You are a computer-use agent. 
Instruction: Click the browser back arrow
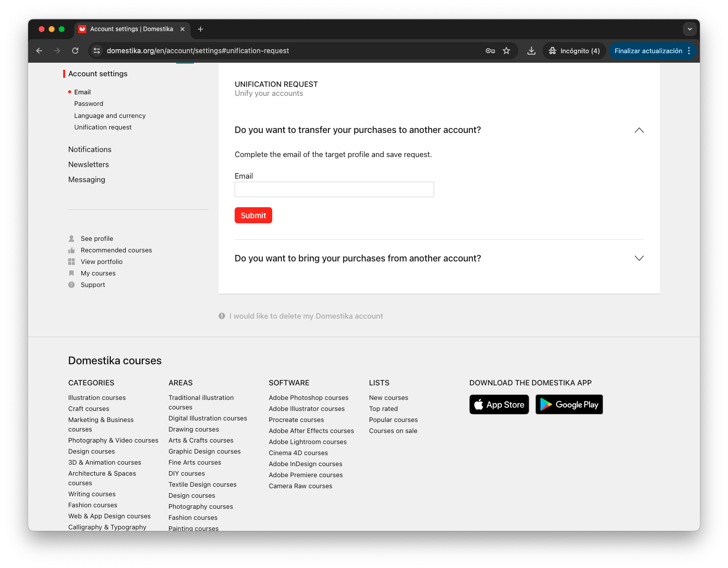[39, 51]
